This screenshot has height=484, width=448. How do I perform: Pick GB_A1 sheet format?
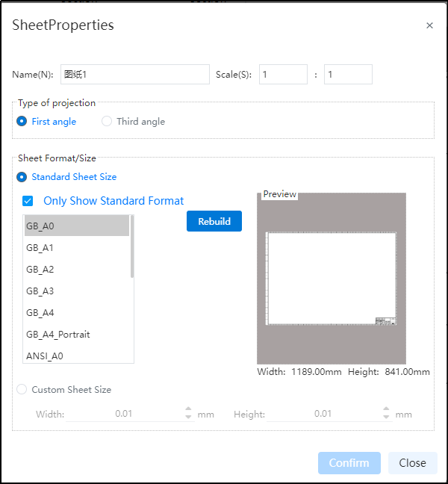[x=77, y=247]
